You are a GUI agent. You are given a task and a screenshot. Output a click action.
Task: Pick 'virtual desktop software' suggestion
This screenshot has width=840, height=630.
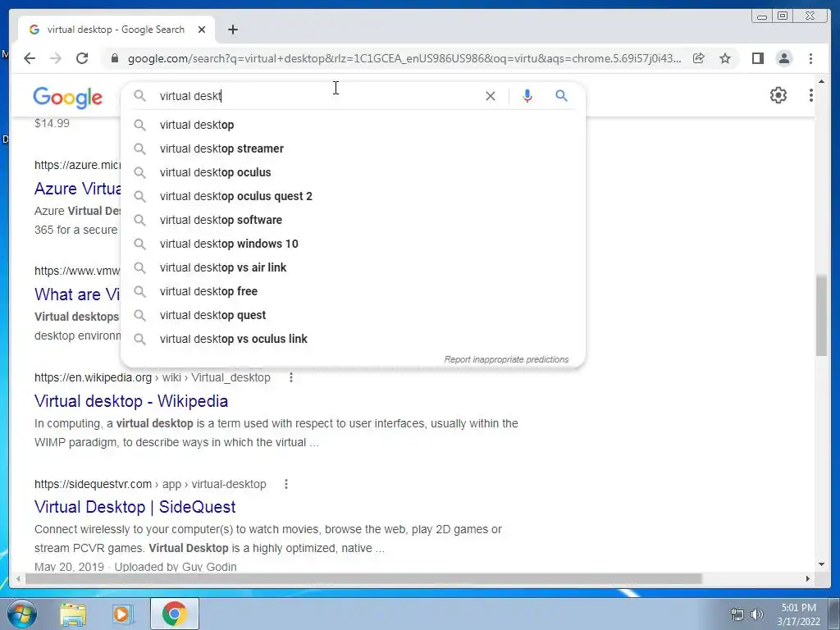pos(354,220)
